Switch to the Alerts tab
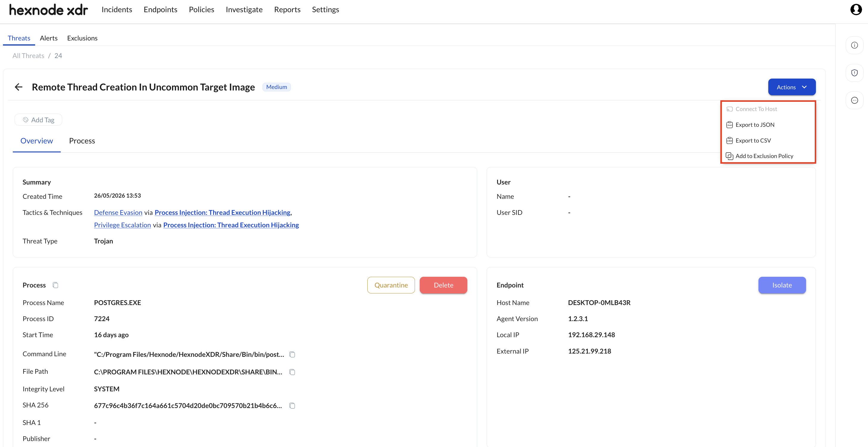The image size is (868, 447). 49,38
